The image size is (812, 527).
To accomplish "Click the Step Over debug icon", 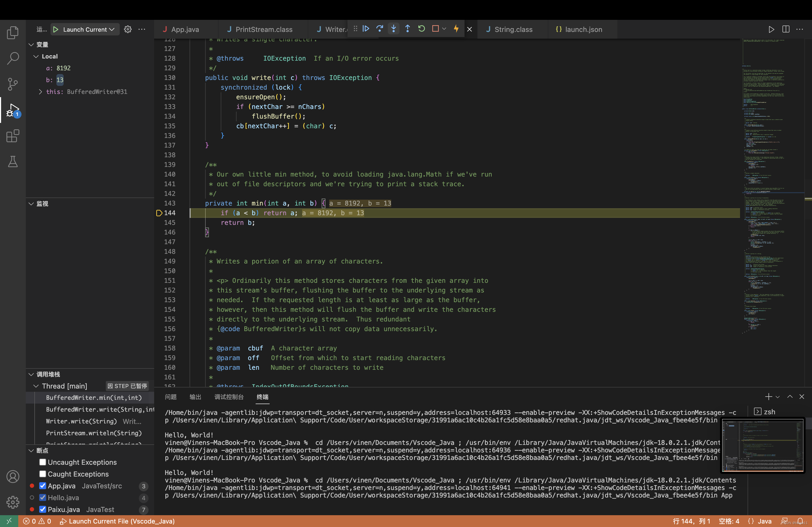I will click(379, 29).
